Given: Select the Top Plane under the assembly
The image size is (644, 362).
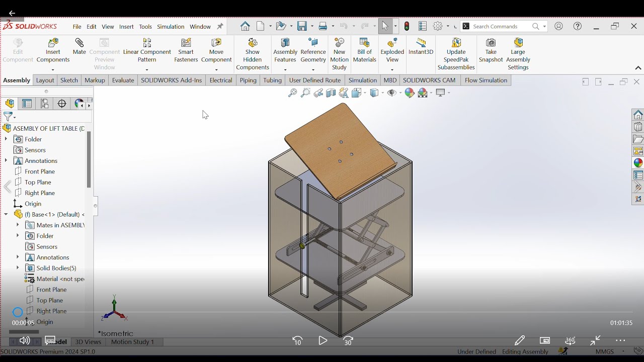Looking at the screenshot, I should pyautogui.click(x=38, y=182).
